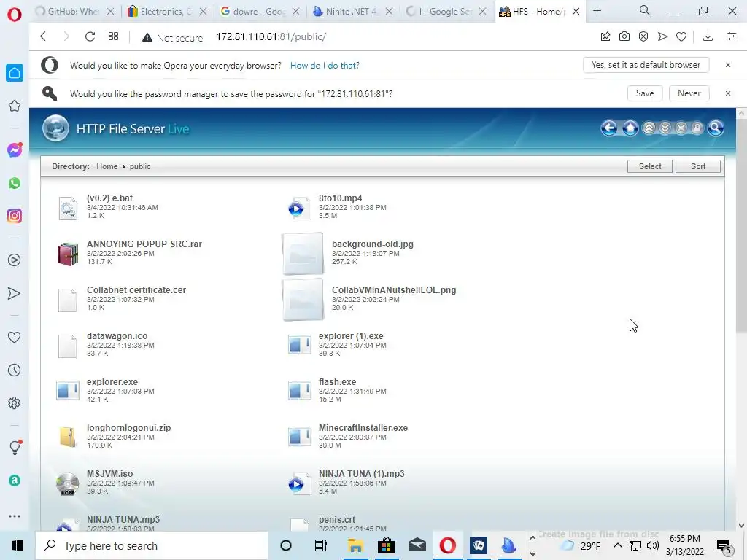
Task: Open the speed dial start page grid
Action: (113, 36)
